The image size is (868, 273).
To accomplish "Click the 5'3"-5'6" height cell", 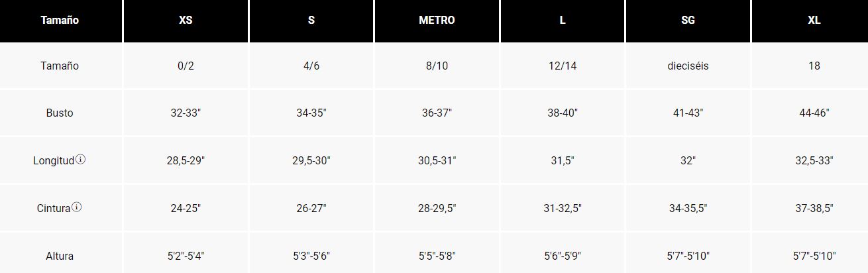I will pyautogui.click(x=311, y=256).
